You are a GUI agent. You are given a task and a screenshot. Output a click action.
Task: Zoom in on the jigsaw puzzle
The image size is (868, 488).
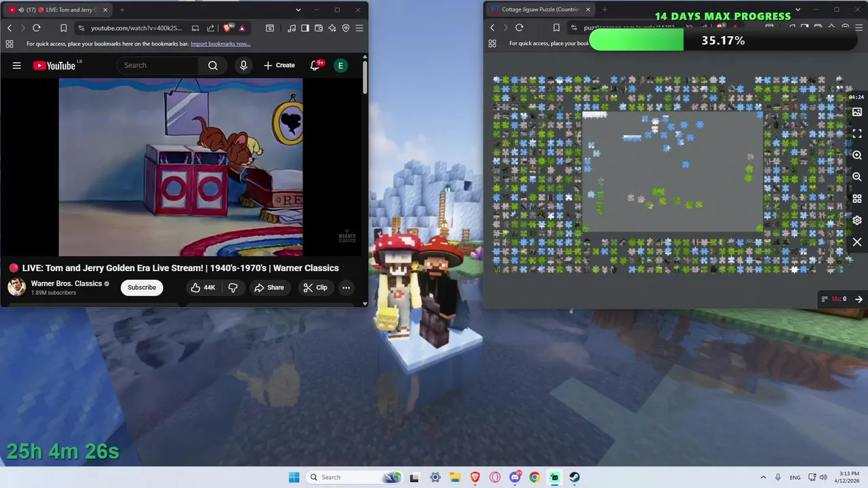[x=857, y=155]
